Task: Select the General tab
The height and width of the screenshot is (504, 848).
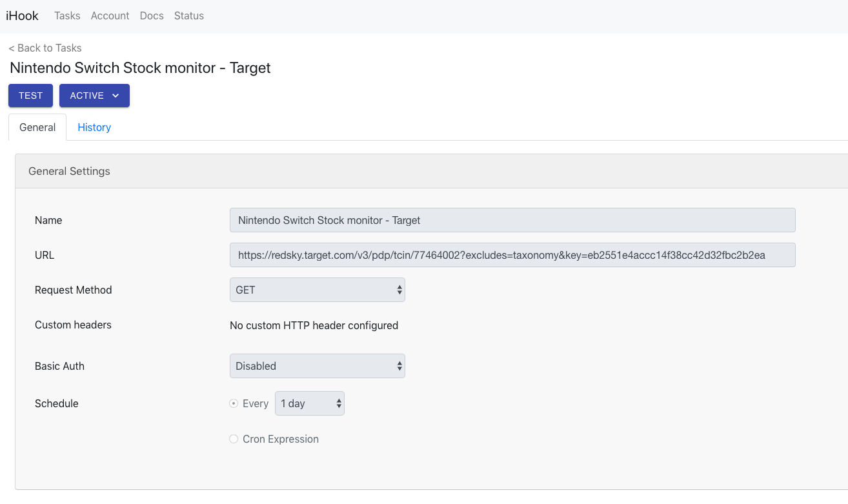Action: pyautogui.click(x=37, y=127)
